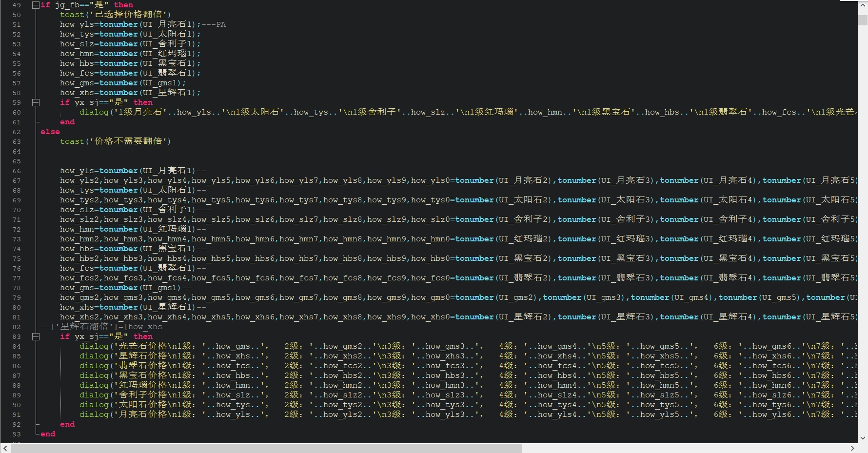Click how_yls2 at start of line 67
Screen dimensions: 868x453
coord(79,180)
